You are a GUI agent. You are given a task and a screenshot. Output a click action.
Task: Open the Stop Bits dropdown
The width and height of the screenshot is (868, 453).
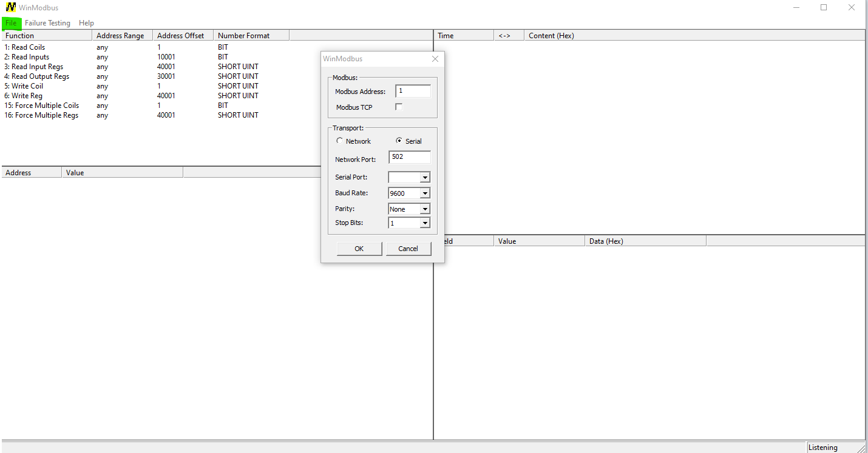click(x=425, y=223)
